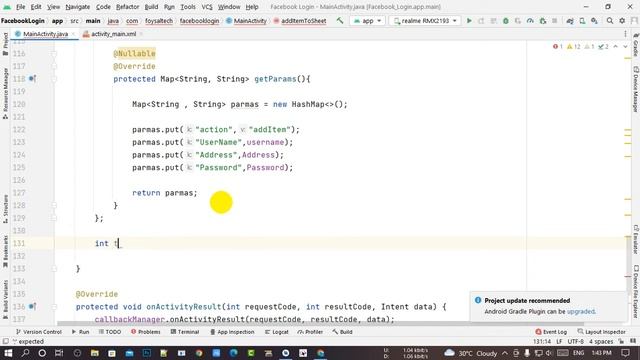Toggle Resource Manager side panel
Image resolution: width=640 pixels, height=360 pixels.
click(5, 93)
